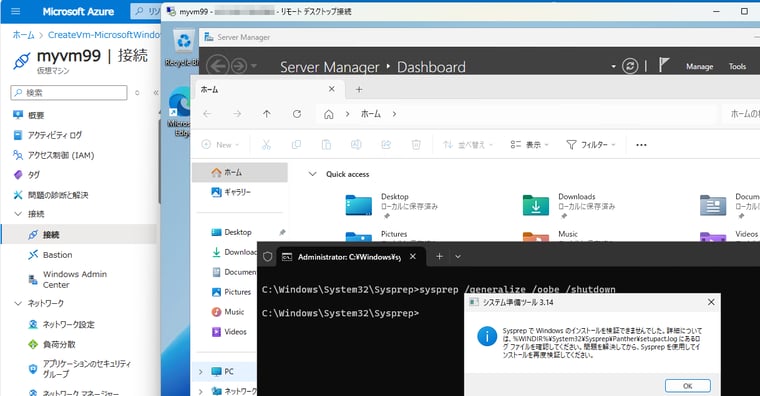Click the File Explorer refresh button

tap(297, 114)
